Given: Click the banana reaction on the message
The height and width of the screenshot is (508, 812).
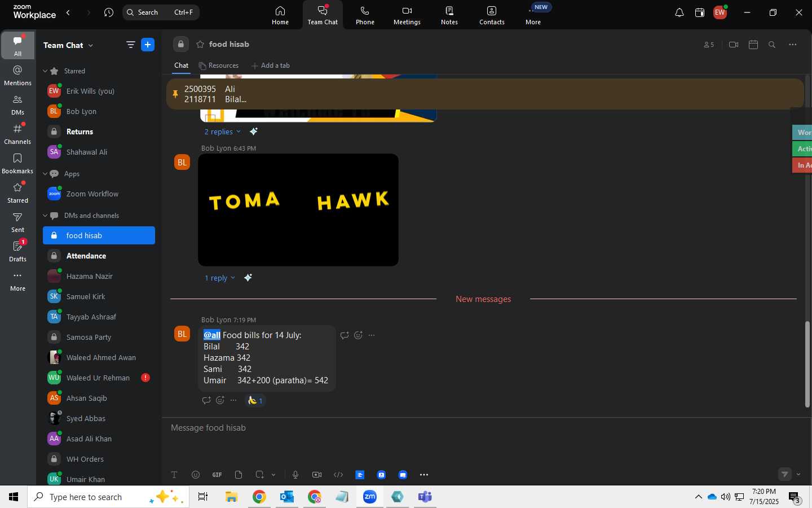Looking at the screenshot, I should (x=255, y=400).
